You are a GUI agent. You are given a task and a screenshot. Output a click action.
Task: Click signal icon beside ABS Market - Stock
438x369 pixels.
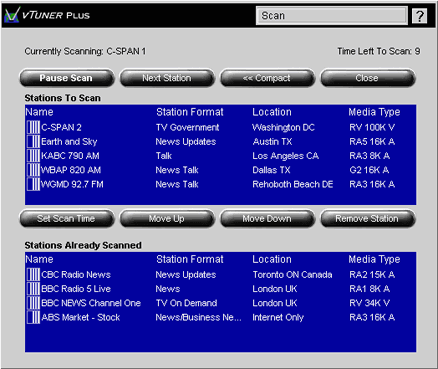coord(33,317)
